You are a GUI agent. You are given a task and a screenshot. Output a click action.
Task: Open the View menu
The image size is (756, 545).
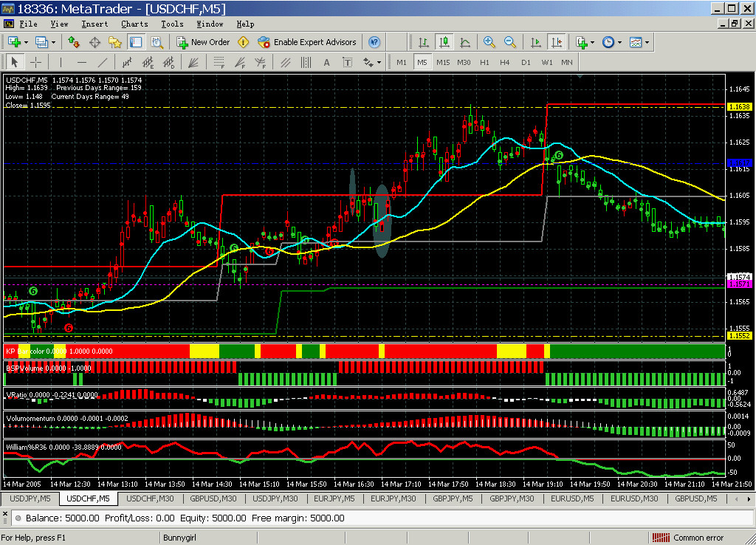click(59, 24)
